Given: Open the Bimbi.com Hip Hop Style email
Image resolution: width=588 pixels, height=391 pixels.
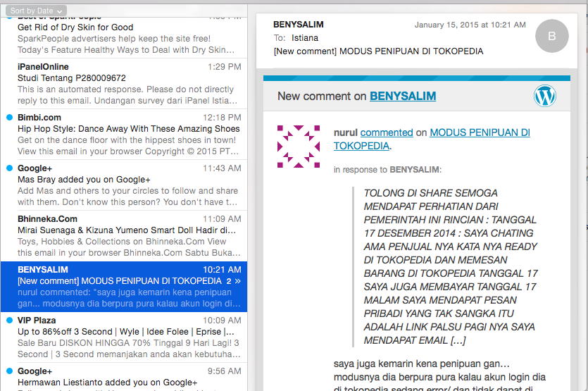Looking at the screenshot, I should click(124, 135).
